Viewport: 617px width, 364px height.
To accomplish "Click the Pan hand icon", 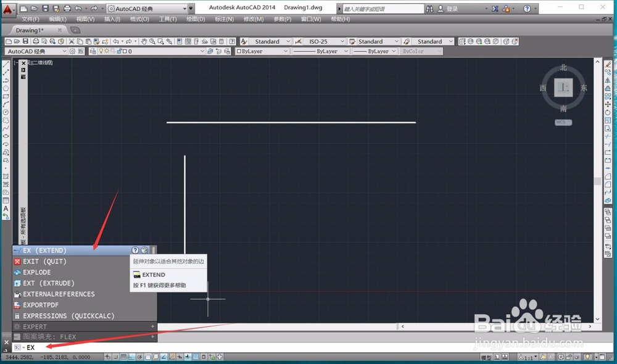I will tap(144, 41).
